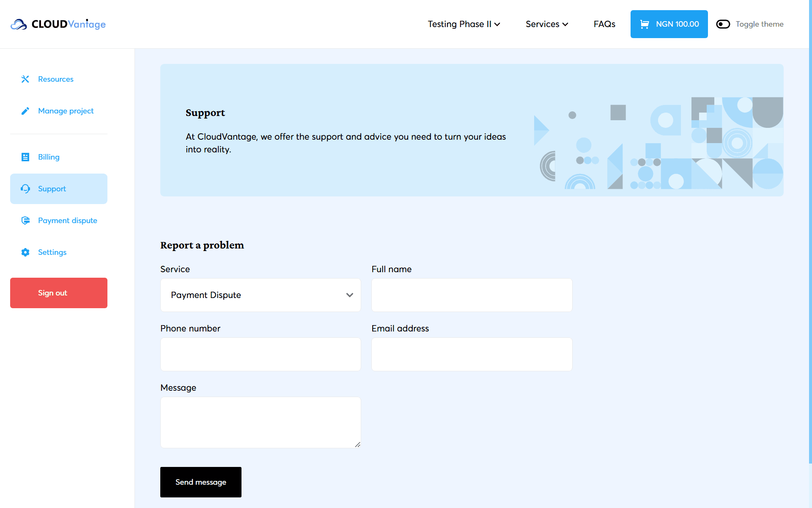This screenshot has height=508, width=812.
Task: Go to Payment dispute in sidebar
Action: pyautogui.click(x=68, y=221)
